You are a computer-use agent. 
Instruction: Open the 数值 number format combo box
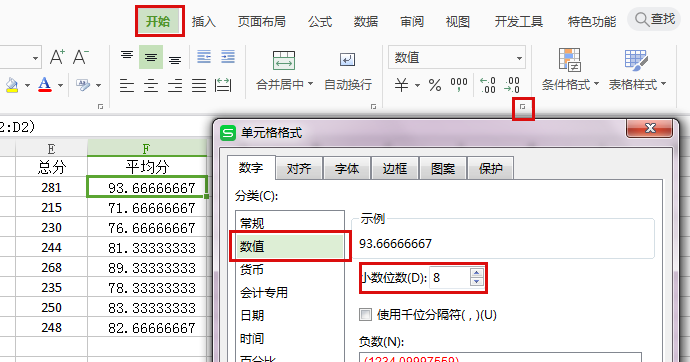tap(457, 58)
